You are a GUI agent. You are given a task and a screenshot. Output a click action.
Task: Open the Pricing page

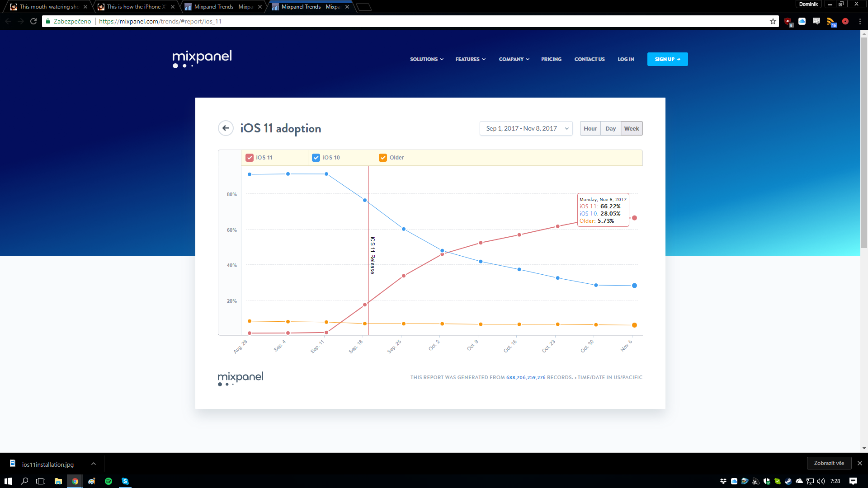(x=551, y=59)
